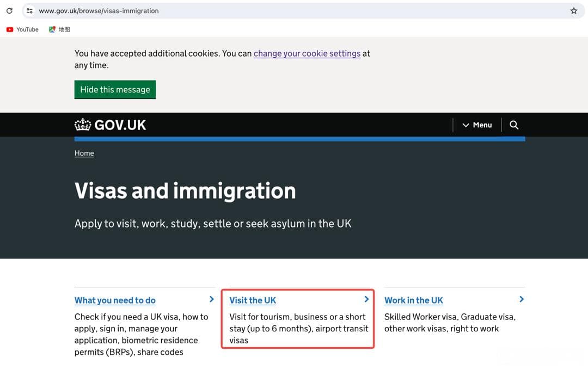Image resolution: width=588 pixels, height=370 pixels.
Task: Bookmark this page with the star icon
Action: tap(574, 10)
